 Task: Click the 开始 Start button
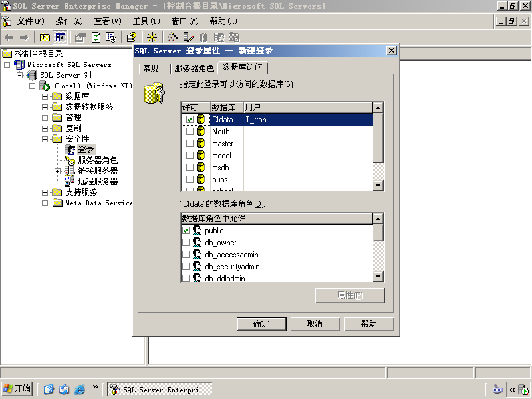pos(17,388)
